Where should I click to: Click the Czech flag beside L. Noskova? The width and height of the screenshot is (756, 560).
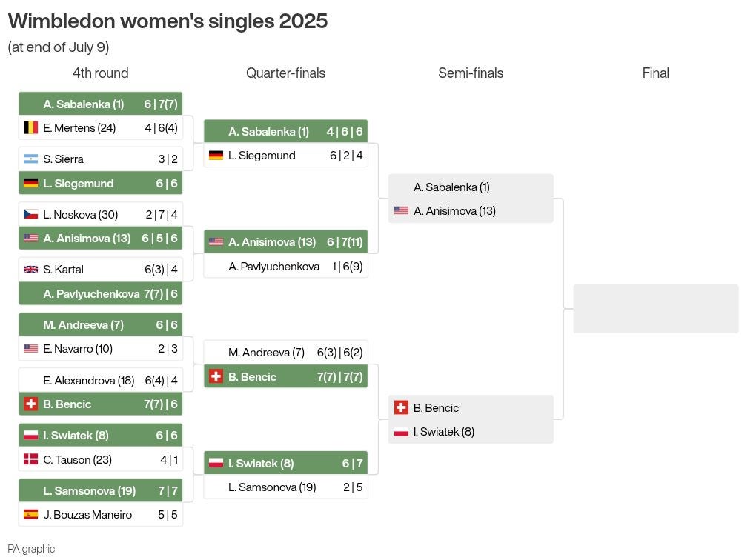click(31, 215)
